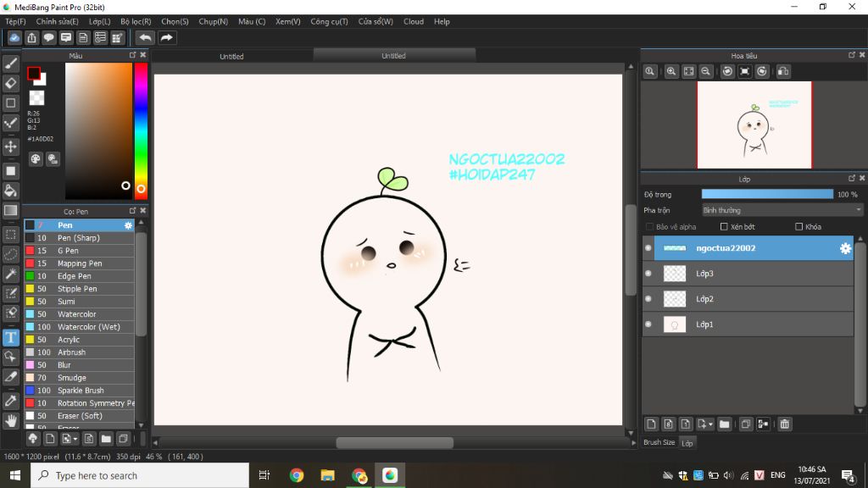Open the Tệp(F) menu
The width and height of the screenshot is (868, 488).
click(15, 21)
